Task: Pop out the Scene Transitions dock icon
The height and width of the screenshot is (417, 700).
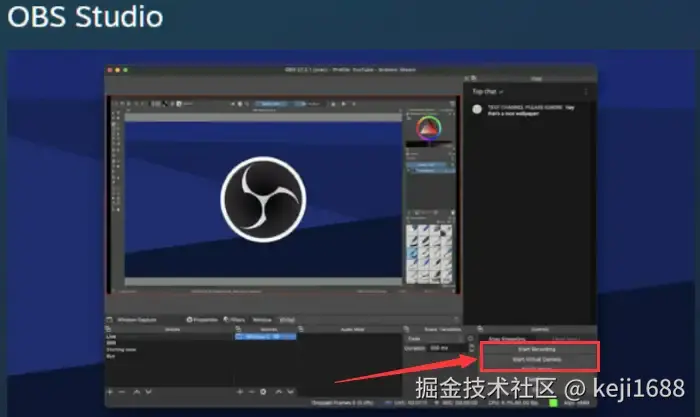Action: (x=406, y=329)
